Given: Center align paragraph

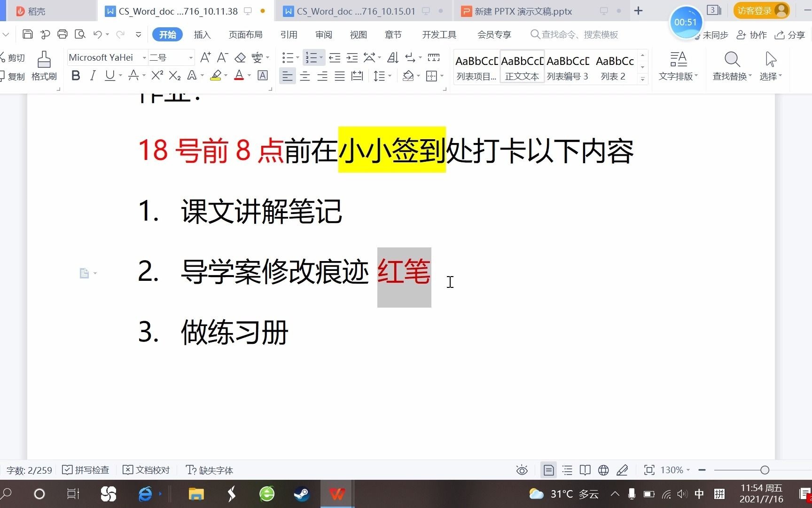Looking at the screenshot, I should click(304, 76).
